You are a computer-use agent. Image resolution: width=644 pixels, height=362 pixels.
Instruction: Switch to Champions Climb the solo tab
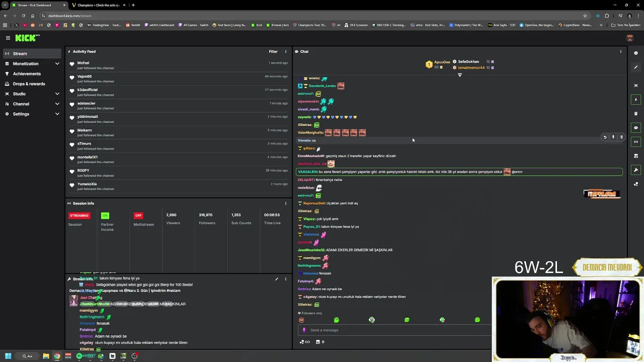coord(99,5)
